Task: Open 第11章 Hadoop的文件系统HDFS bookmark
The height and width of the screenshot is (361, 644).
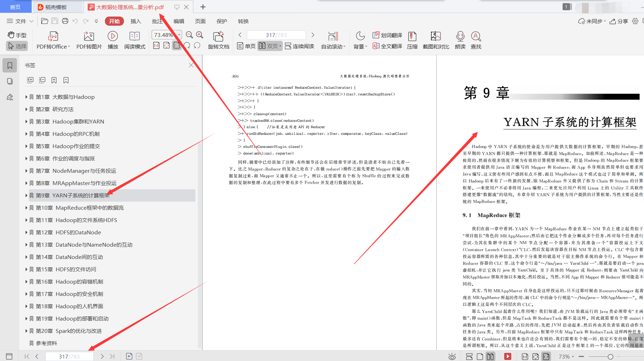Action: [76, 220]
